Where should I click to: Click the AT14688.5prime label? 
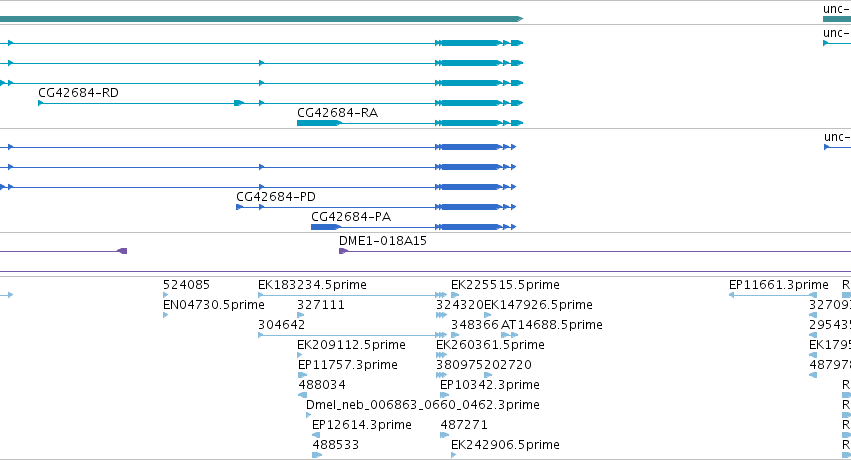pyautogui.click(x=551, y=325)
